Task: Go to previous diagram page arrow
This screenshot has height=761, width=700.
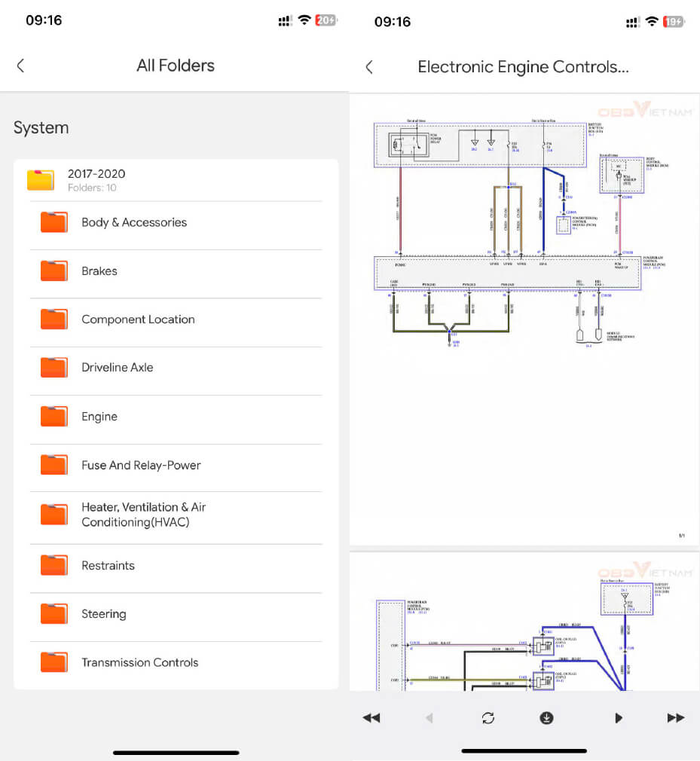Action: (429, 718)
